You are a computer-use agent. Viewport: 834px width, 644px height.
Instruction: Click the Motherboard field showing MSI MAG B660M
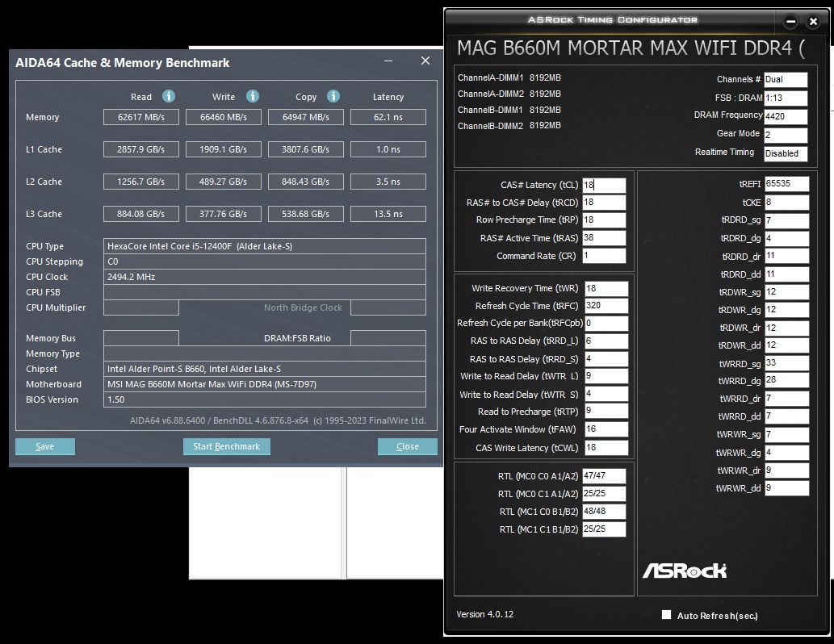(265, 384)
